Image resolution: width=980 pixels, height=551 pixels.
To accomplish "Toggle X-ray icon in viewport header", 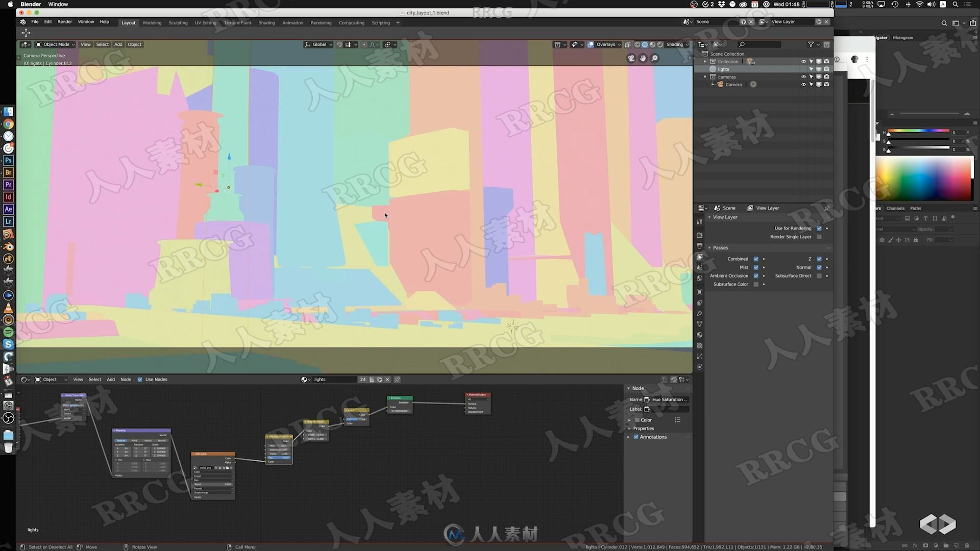I will pos(628,44).
